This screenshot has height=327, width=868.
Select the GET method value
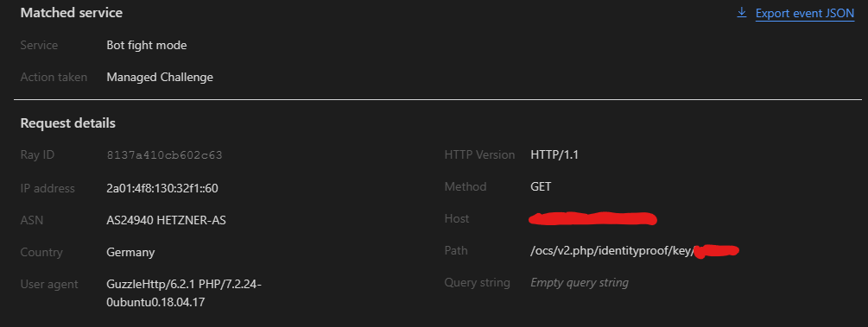tap(541, 187)
